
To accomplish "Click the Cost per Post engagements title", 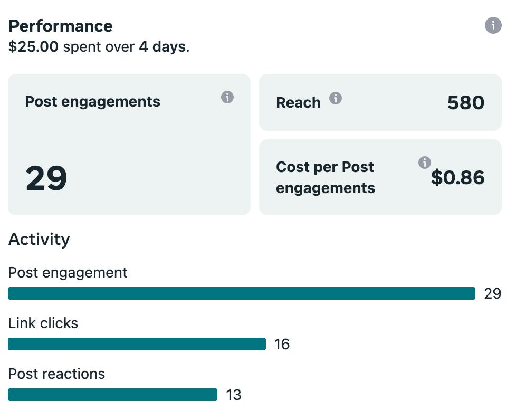I will point(325,177).
